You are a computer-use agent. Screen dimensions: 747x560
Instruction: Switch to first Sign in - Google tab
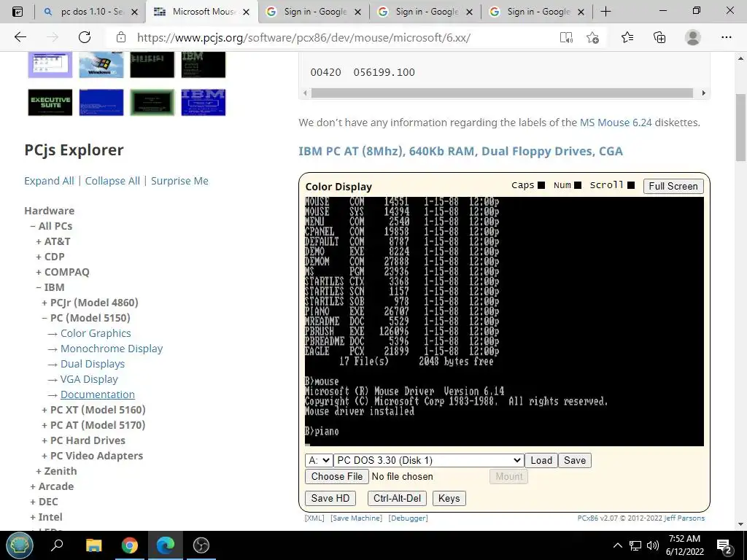coord(314,12)
